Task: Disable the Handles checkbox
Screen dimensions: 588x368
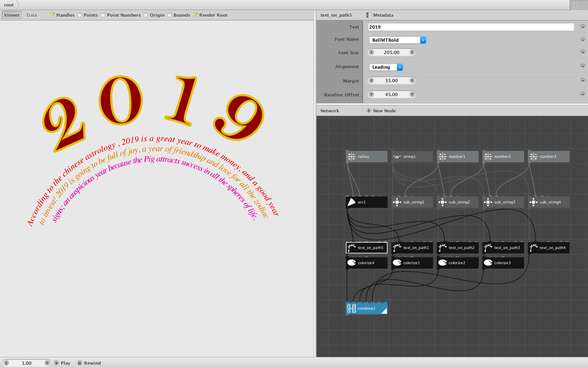Action: pyautogui.click(x=52, y=15)
